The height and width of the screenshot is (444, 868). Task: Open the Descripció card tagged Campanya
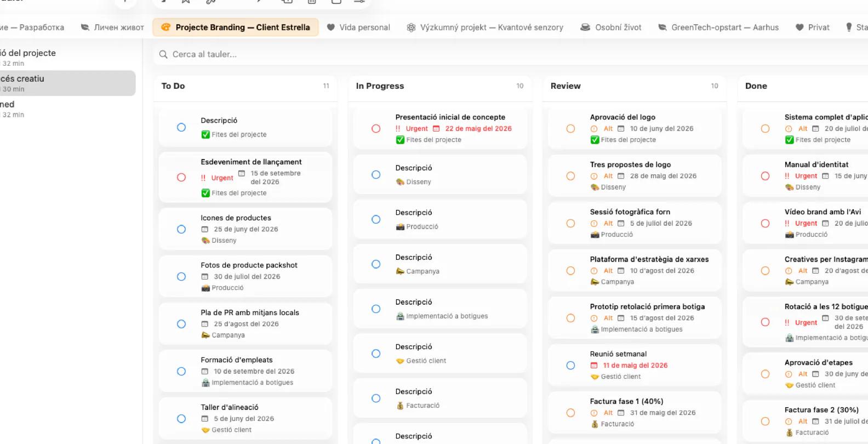tap(440, 264)
